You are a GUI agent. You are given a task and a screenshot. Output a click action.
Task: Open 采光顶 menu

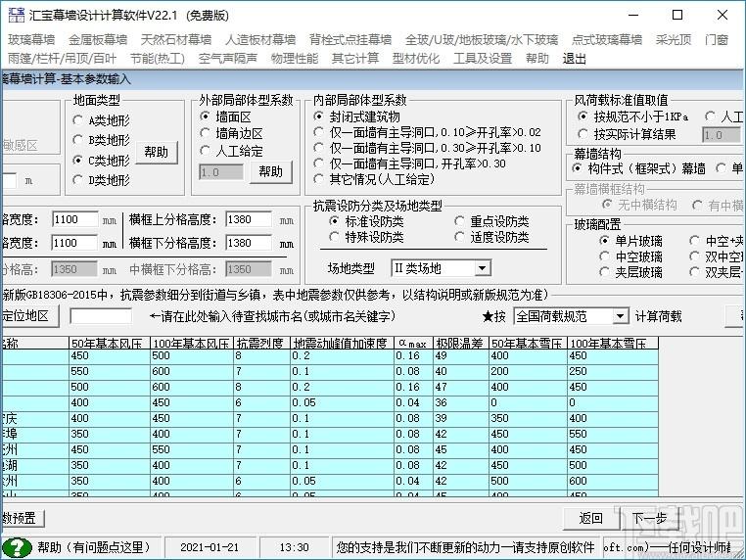[x=674, y=39]
